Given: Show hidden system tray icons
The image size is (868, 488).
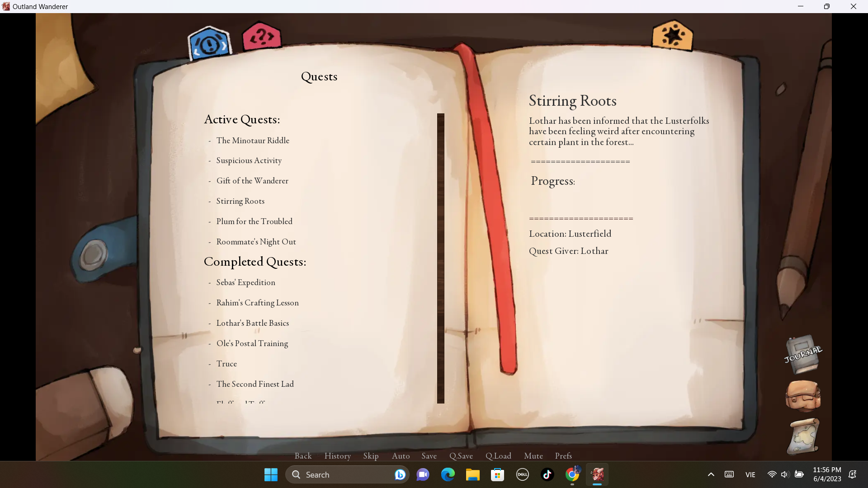Looking at the screenshot, I should tap(711, 474).
